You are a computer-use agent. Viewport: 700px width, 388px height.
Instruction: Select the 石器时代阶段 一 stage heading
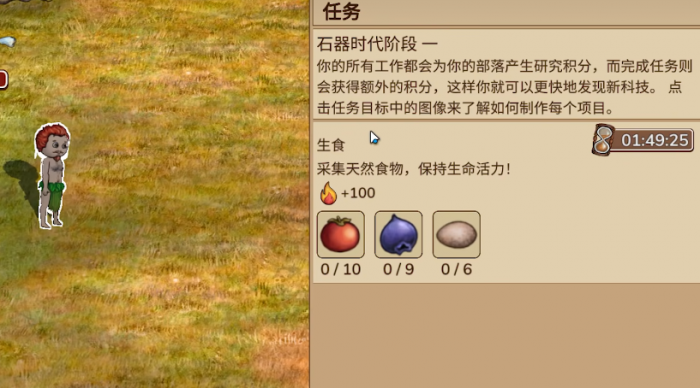point(377,44)
